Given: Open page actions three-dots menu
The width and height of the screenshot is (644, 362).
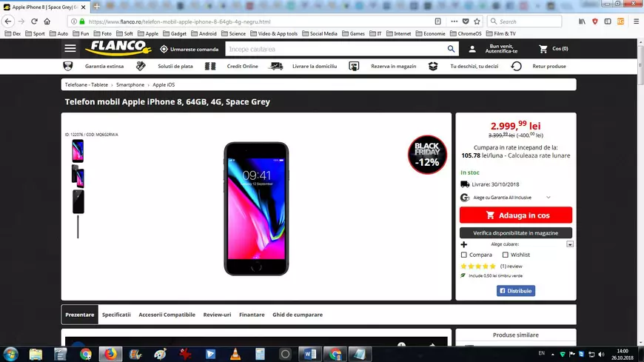Looking at the screenshot, I should pyautogui.click(x=454, y=21).
